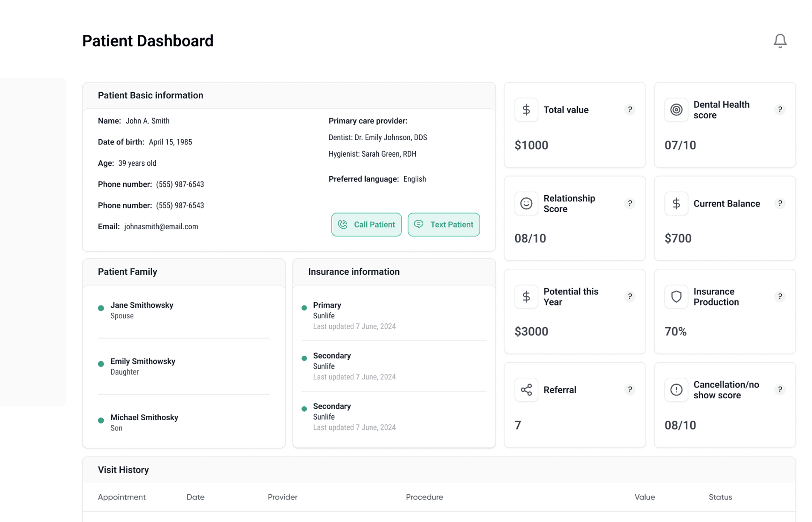Click the Cancellation/no show alert icon

[676, 390]
